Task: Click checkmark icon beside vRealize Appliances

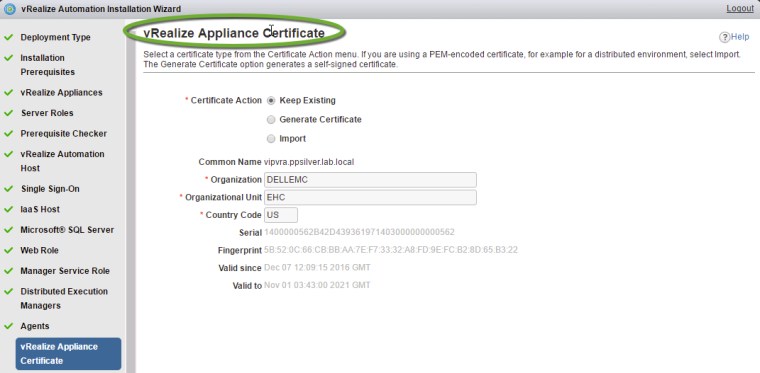Action: [x=8, y=93]
